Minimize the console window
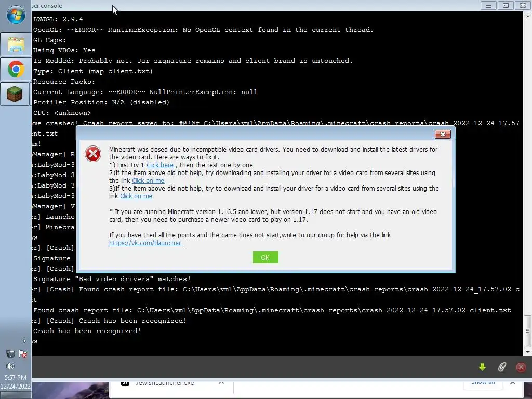Image resolution: width=532 pixels, height=399 pixels. [488, 5]
